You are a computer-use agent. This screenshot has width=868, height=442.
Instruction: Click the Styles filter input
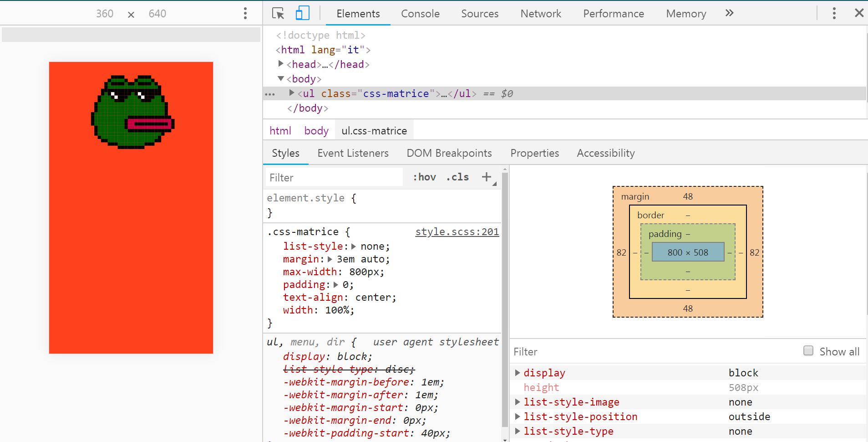(x=334, y=177)
